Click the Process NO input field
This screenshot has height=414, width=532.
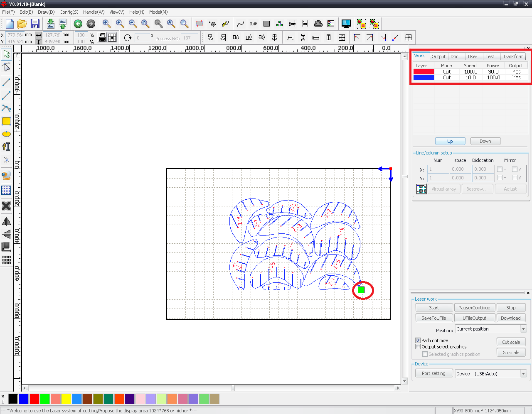pyautogui.click(x=190, y=38)
